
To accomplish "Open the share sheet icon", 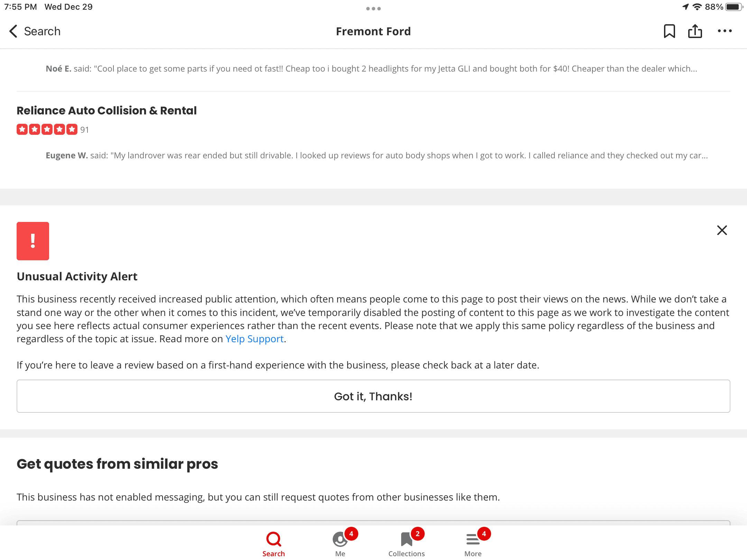I will click(695, 31).
